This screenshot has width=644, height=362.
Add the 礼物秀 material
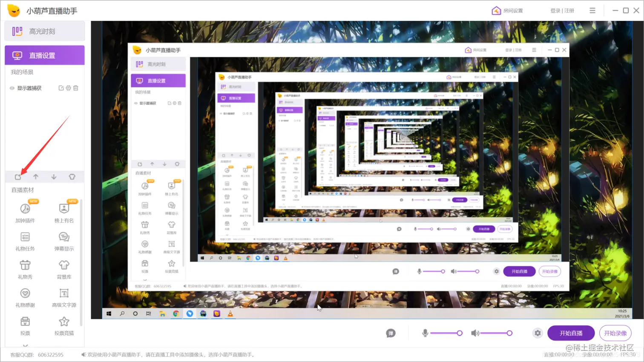click(x=25, y=269)
